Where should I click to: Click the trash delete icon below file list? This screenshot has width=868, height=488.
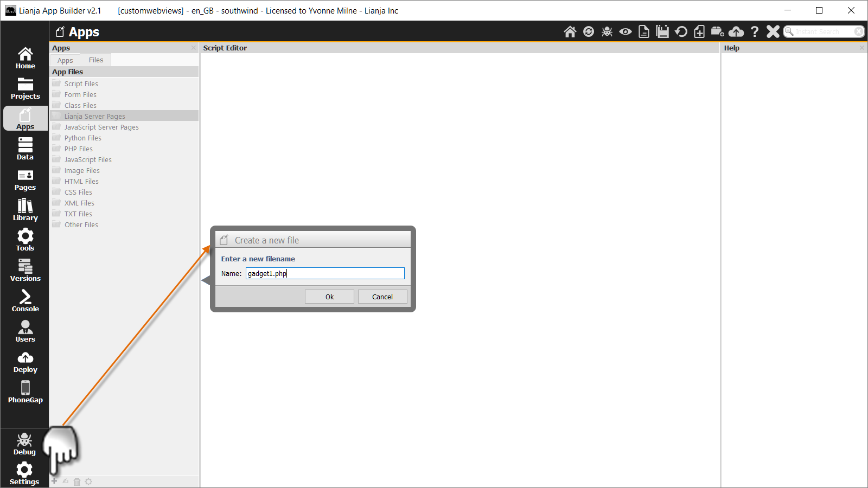pos(77,481)
